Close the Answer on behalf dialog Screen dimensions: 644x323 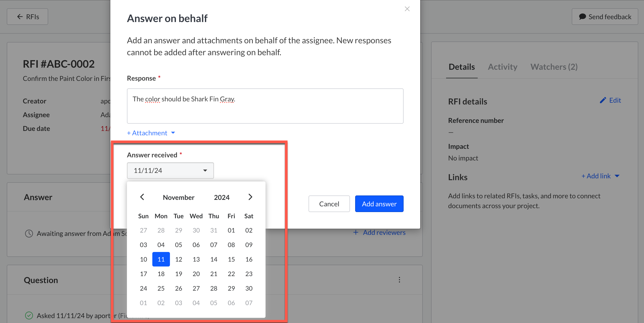click(x=407, y=9)
